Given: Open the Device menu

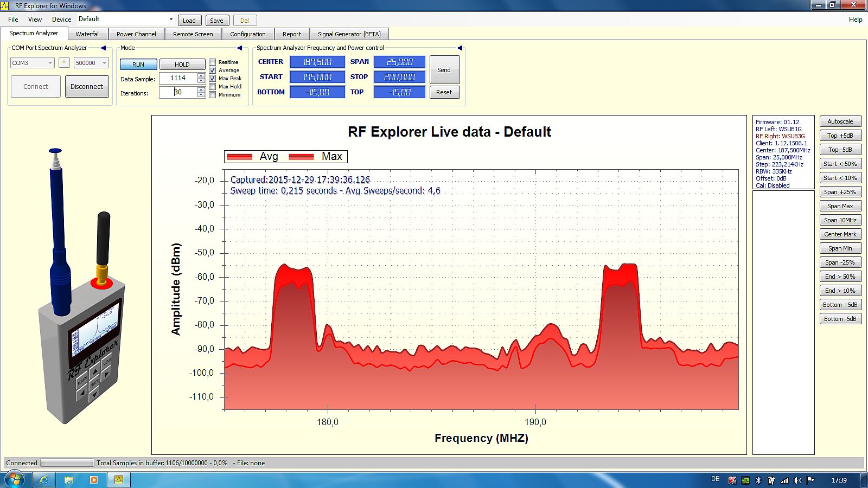Looking at the screenshot, I should (61, 20).
